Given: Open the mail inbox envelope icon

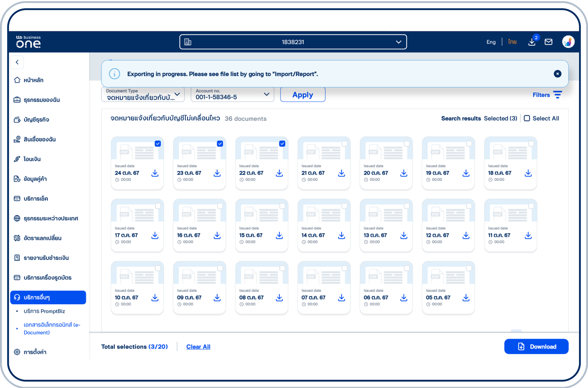Looking at the screenshot, I should [548, 42].
